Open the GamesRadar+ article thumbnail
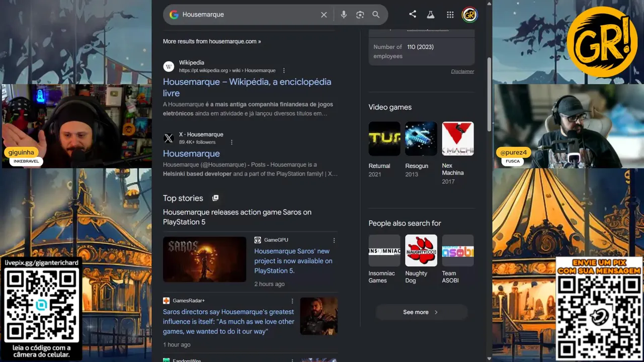The image size is (644, 362). pos(319,316)
